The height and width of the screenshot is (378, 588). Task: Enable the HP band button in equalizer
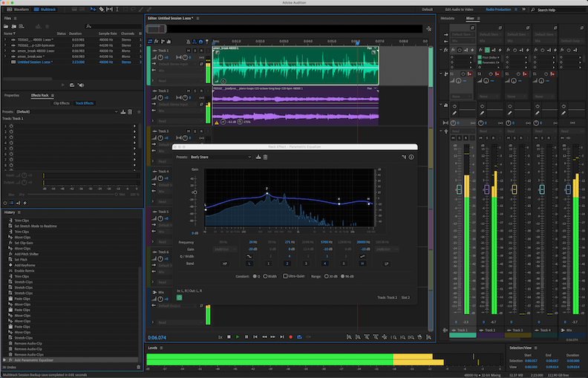[224, 263]
